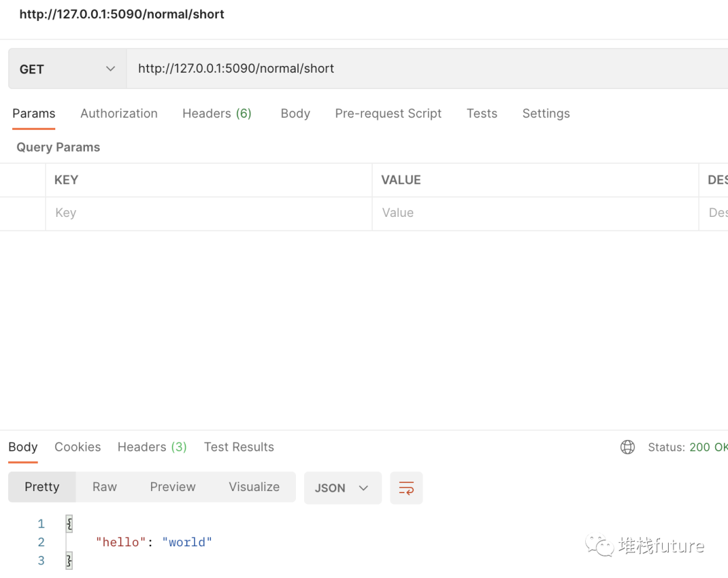The height and width of the screenshot is (578, 728).
Task: Select the Params tab
Action: pos(34,113)
